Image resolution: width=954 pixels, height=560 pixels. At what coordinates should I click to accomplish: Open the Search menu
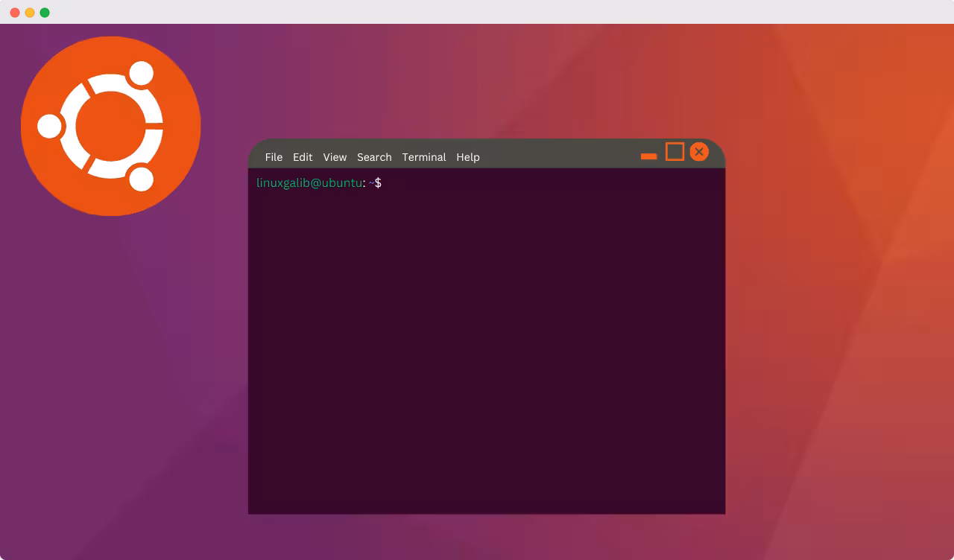(374, 157)
